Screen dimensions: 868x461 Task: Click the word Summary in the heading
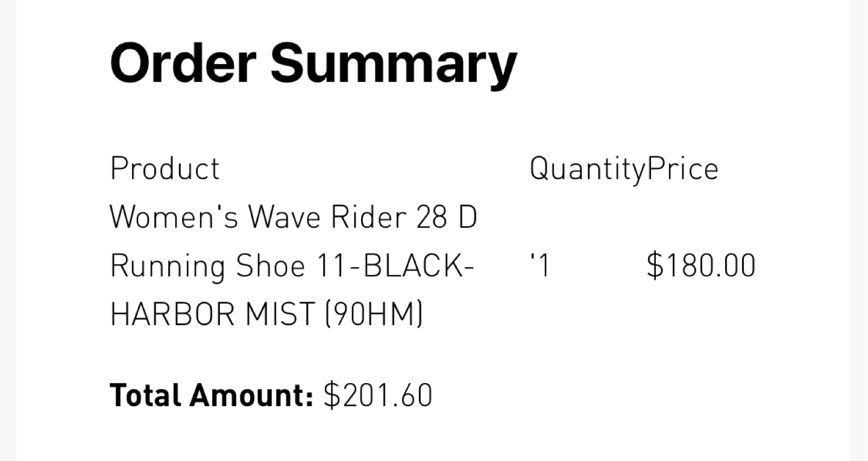pos(394,66)
